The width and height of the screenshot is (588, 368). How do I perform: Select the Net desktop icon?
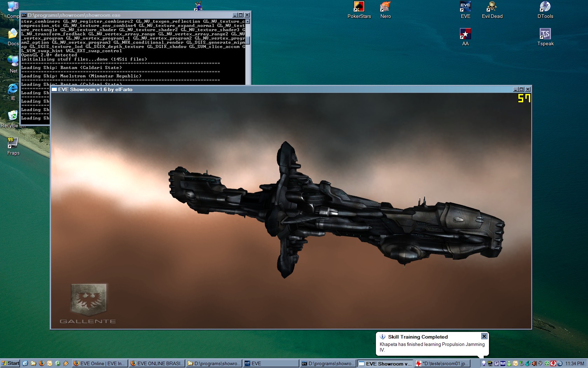click(x=13, y=64)
